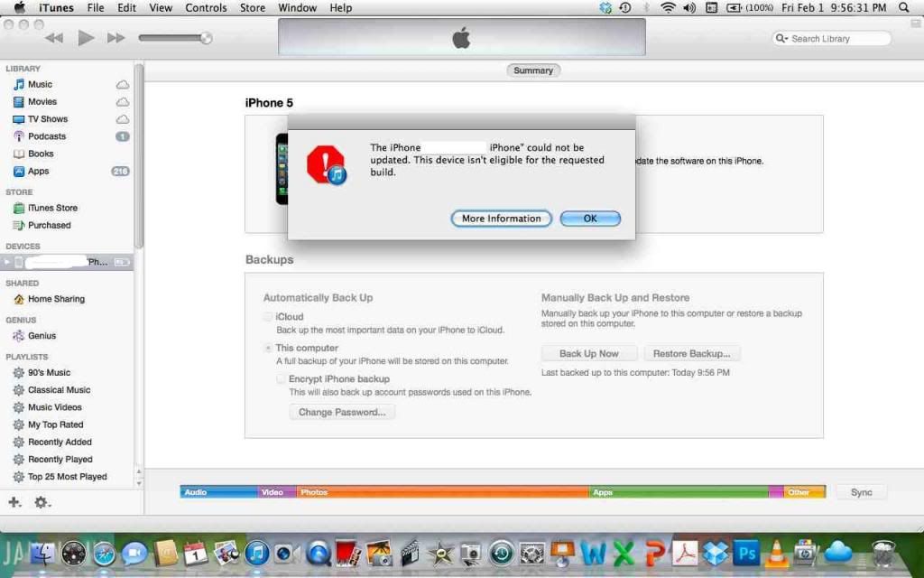The image size is (924, 578).
Task: Click the Photos segment of capacity bar
Action: click(x=442, y=492)
